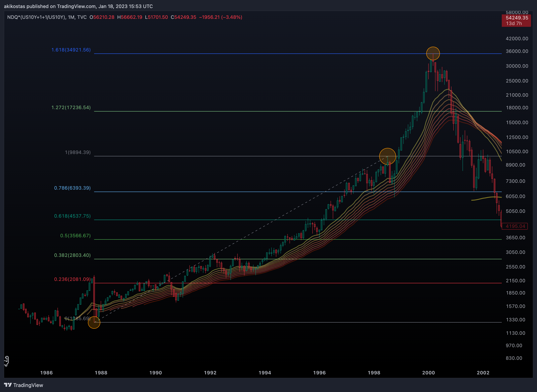Click the 58000.00 price axis label
Screen dimensions: 537x392
point(517,12)
